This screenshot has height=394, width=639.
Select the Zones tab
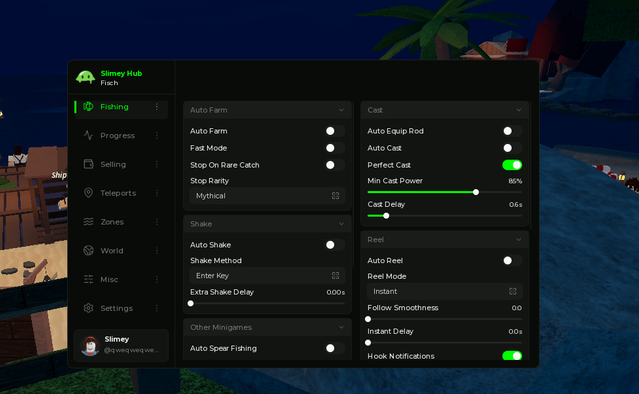point(121,222)
